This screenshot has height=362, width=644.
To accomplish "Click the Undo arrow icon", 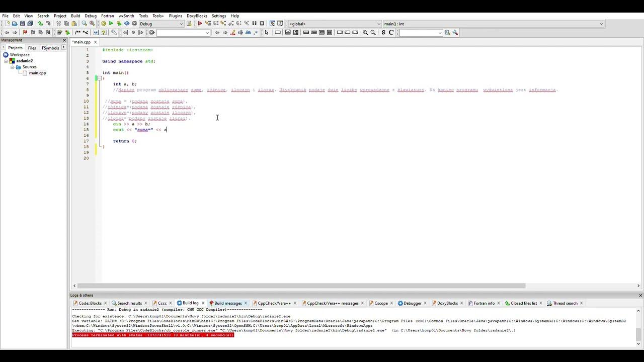I will (41, 24).
